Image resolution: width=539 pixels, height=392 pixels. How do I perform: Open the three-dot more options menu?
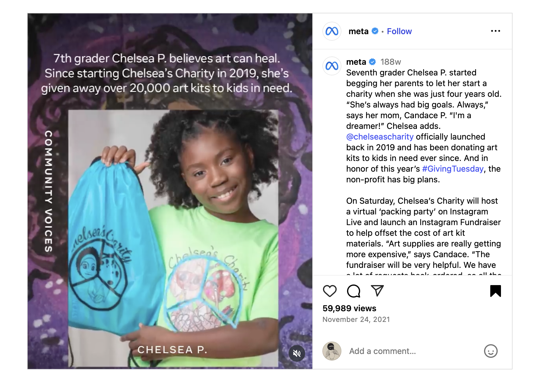point(495,31)
